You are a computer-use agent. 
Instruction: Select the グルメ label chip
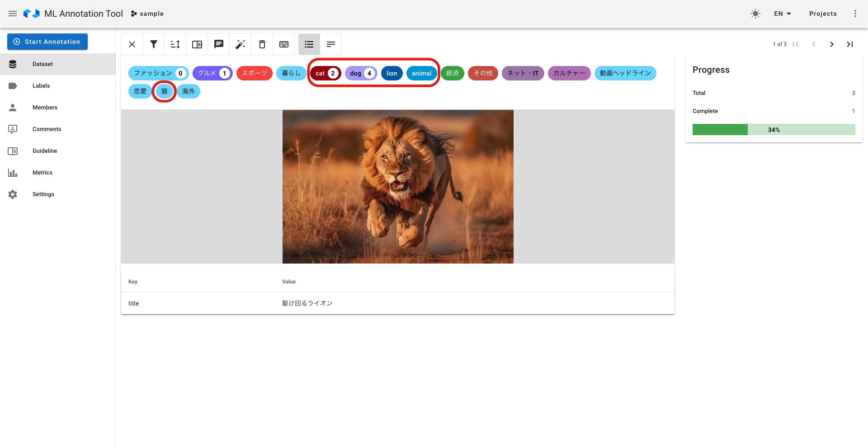click(212, 73)
